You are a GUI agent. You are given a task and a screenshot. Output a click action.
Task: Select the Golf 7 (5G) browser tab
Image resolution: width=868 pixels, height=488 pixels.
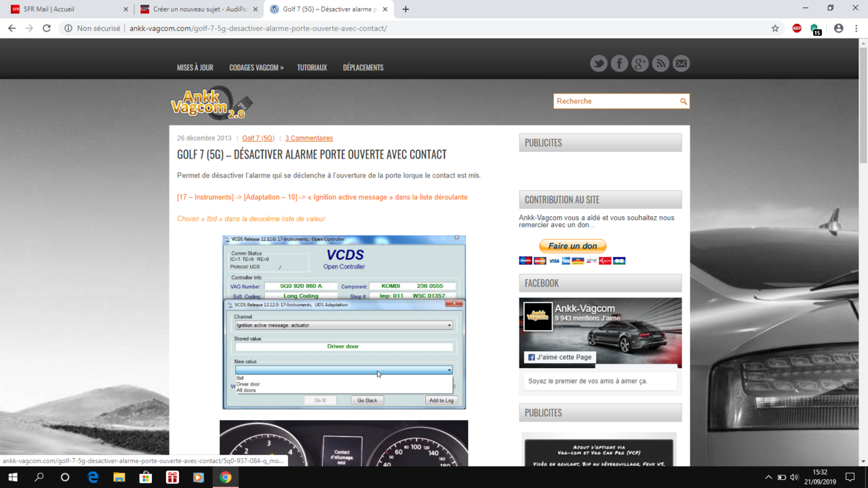pos(329,9)
